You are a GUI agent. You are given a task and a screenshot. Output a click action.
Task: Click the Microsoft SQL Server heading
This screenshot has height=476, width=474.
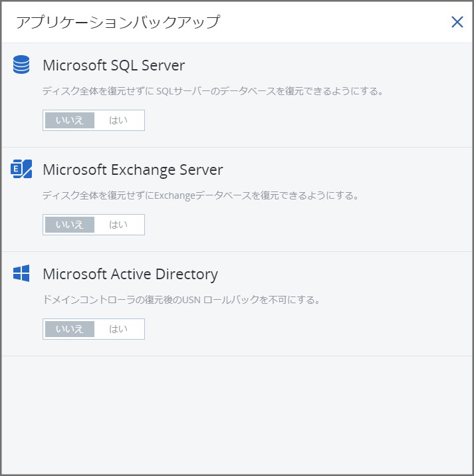coord(114,65)
